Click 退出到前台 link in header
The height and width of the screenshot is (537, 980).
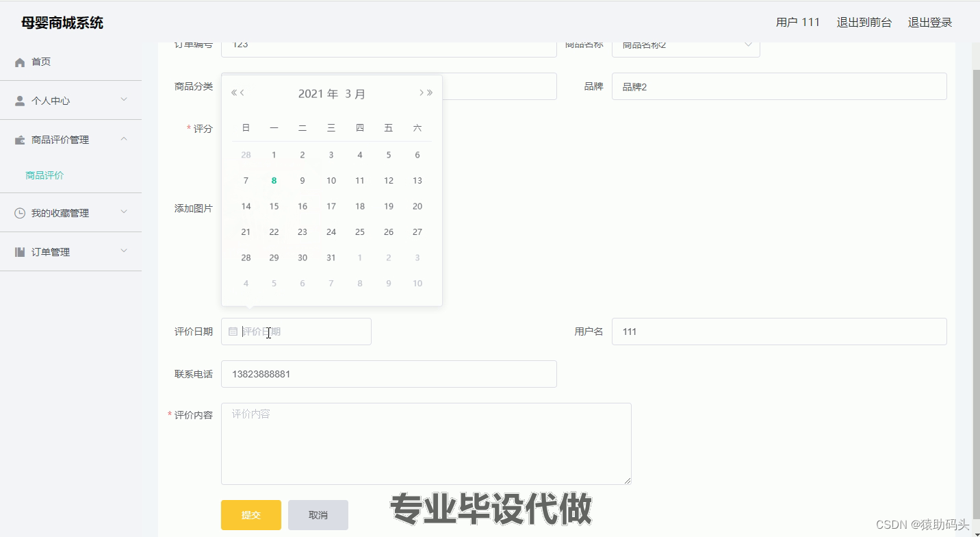tap(864, 23)
